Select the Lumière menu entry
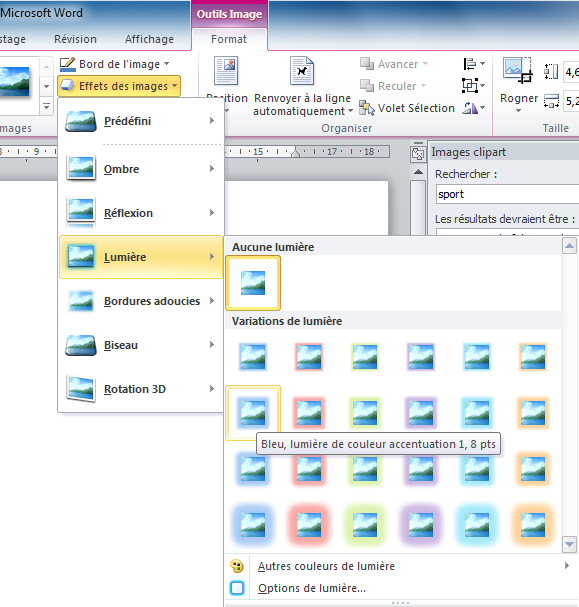The image size is (579, 607). tap(140, 257)
